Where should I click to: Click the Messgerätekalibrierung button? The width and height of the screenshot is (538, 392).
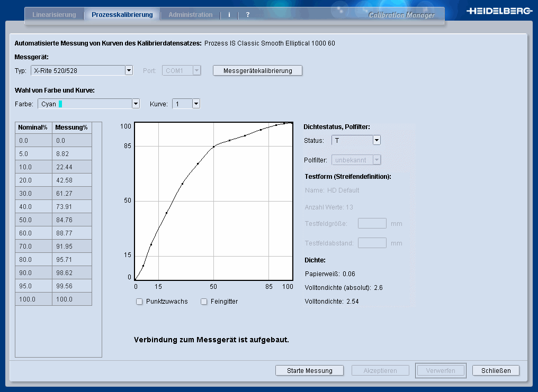[258, 70]
